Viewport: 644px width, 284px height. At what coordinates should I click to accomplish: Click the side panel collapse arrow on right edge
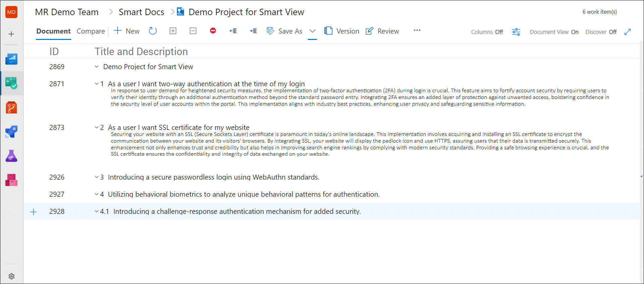coord(641,176)
